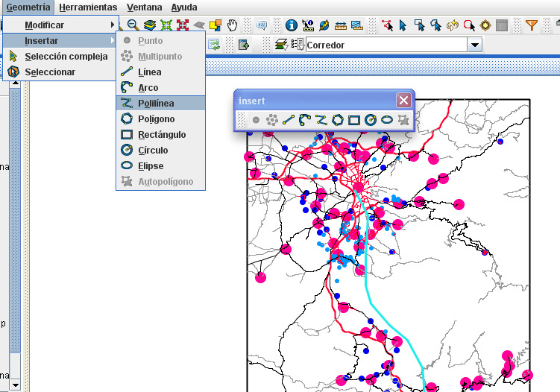The height and width of the screenshot is (392, 560).
Task: Open the Ventana menu
Action: tap(144, 7)
